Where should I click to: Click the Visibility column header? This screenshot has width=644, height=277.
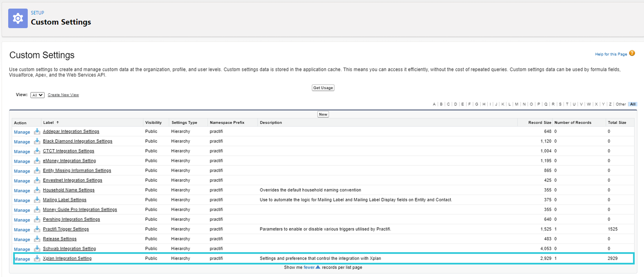153,122
